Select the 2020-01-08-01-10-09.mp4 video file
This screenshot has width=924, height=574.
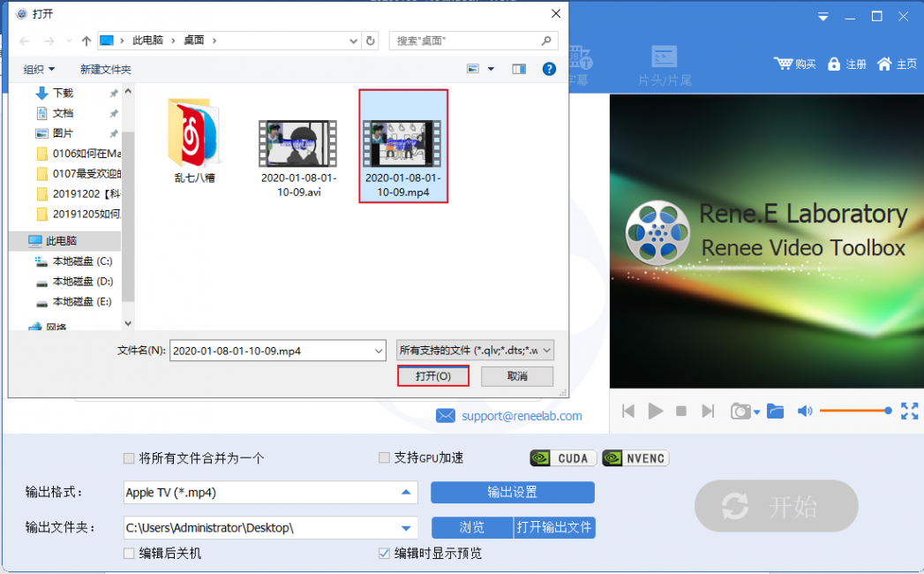[403, 147]
